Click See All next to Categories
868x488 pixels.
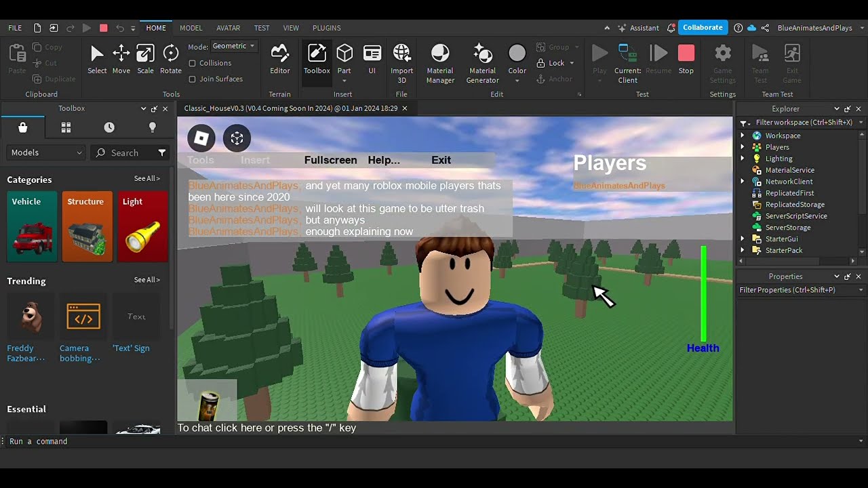pos(147,179)
